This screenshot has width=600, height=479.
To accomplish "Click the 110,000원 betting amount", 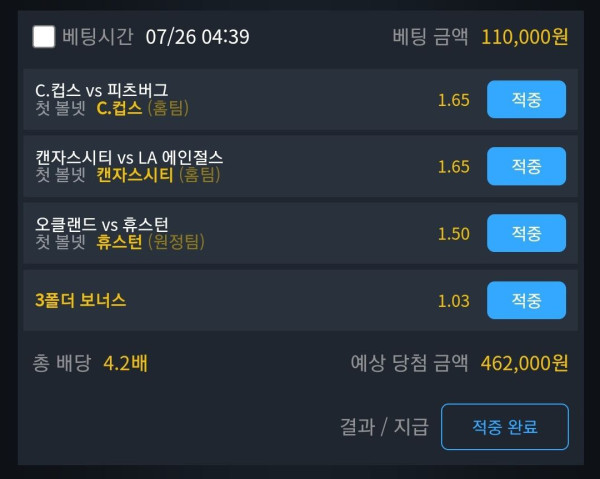I will coord(524,37).
